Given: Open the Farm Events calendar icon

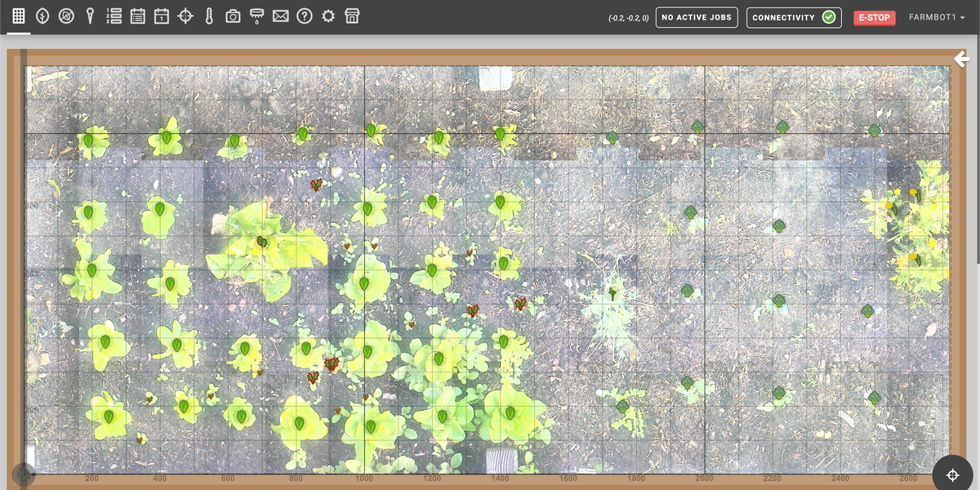Looking at the screenshot, I should click(162, 16).
